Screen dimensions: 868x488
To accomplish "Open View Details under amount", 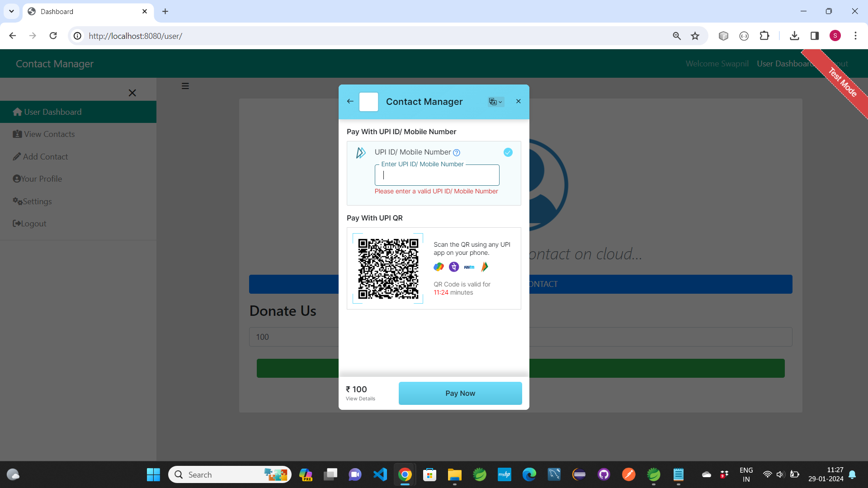I will 360,399.
